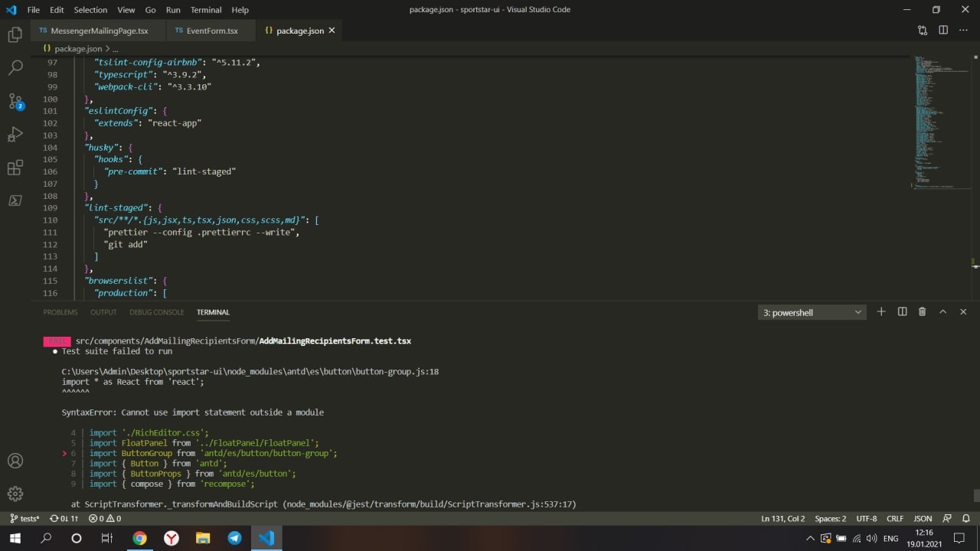
Task: Maximize the panel size with the chevron
Action: pos(942,311)
